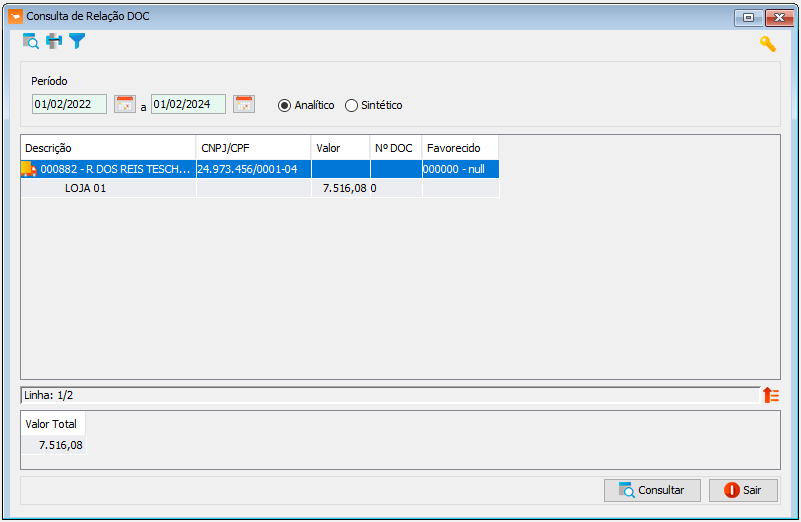Click the CNPJ cell 24.973.456/0001-04
This screenshot has height=522, width=801.
(x=253, y=169)
